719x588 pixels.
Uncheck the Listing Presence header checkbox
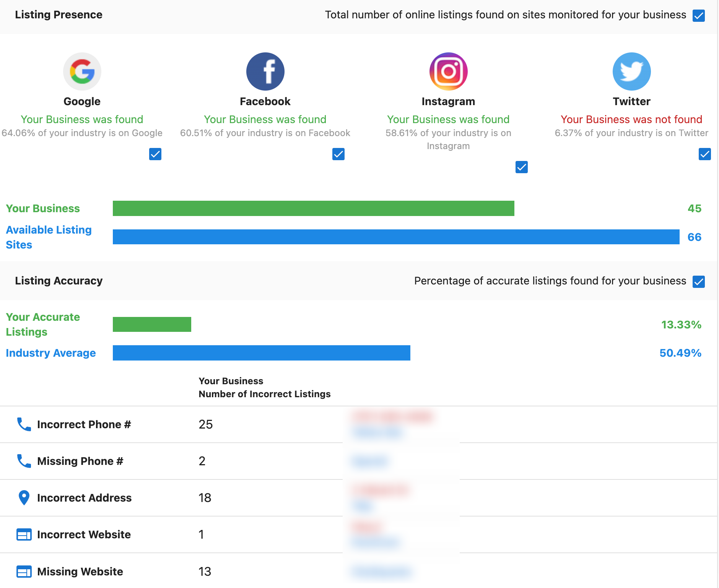click(699, 16)
